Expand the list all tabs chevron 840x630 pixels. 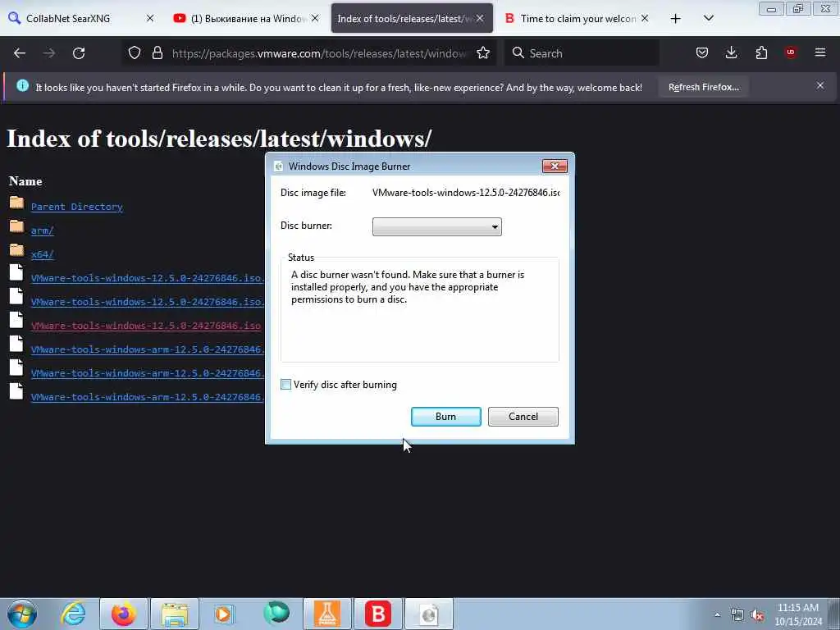pyautogui.click(x=708, y=18)
